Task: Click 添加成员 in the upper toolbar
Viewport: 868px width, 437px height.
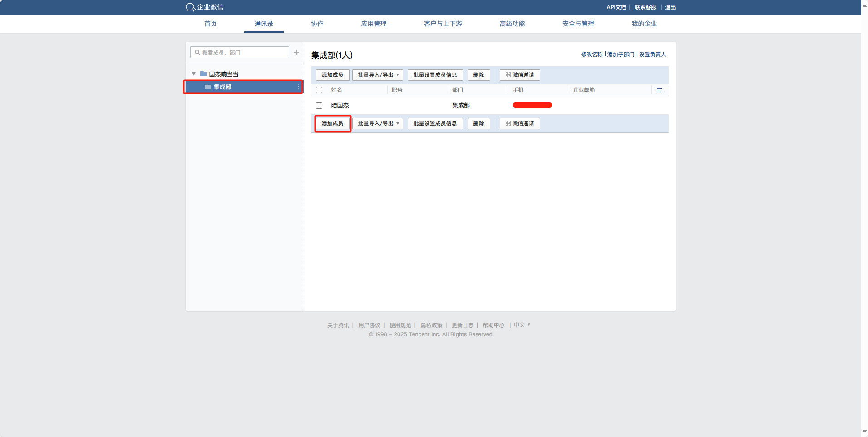Action: (333, 75)
